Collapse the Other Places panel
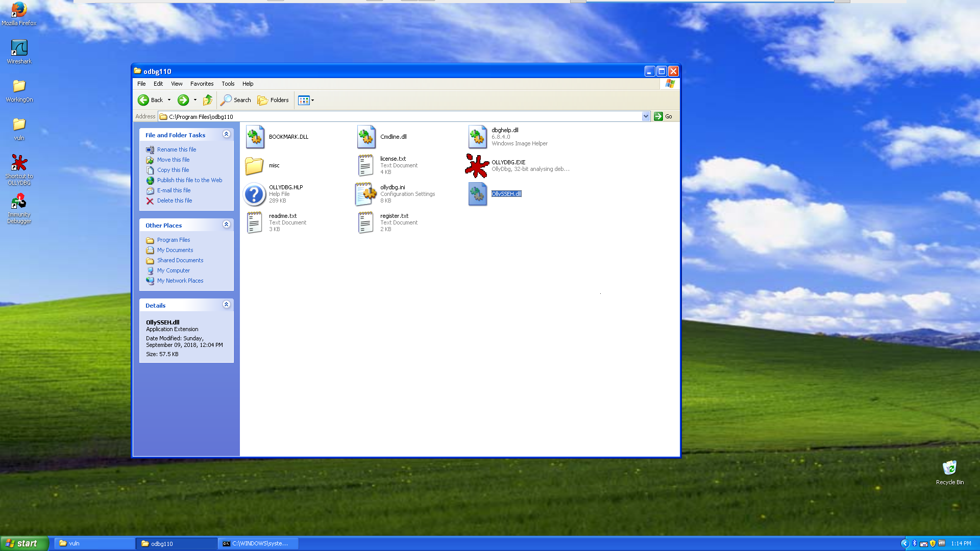980x551 pixels. point(226,224)
